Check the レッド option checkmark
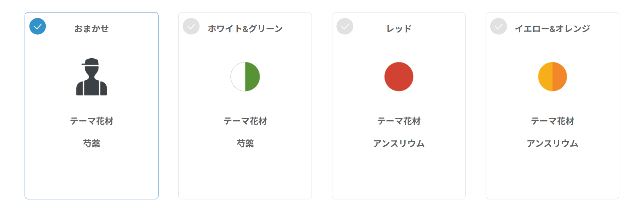The image size is (644, 215). click(x=345, y=26)
